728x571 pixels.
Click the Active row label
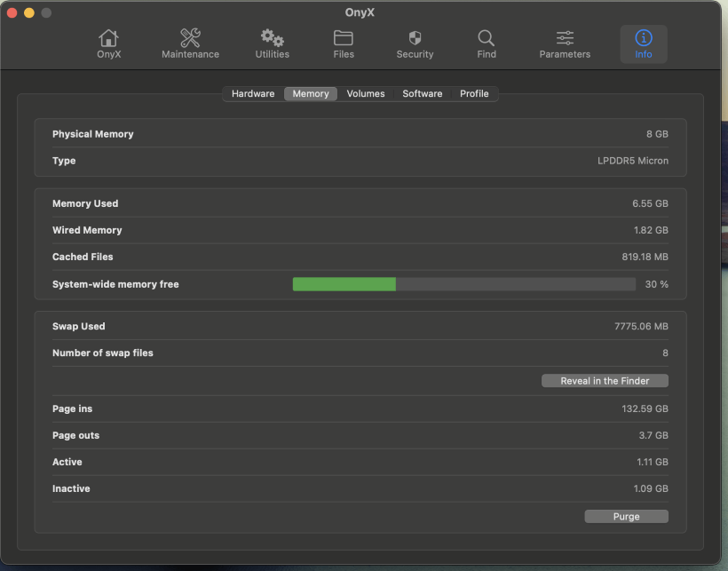tap(67, 462)
